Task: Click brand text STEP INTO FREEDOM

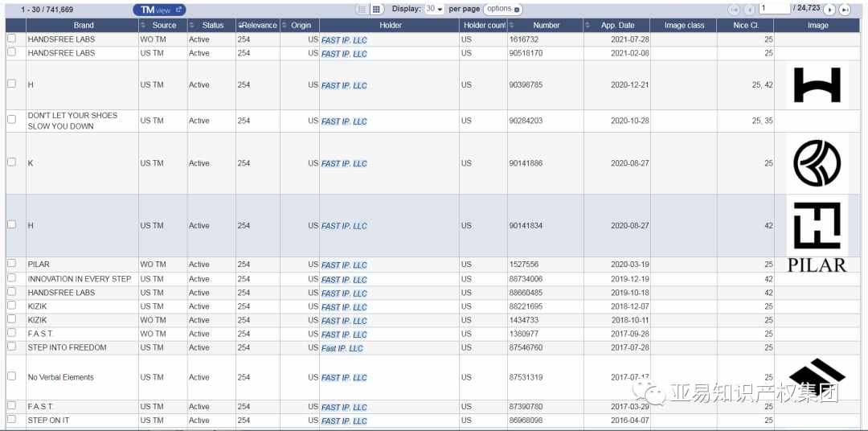Action: pos(67,347)
